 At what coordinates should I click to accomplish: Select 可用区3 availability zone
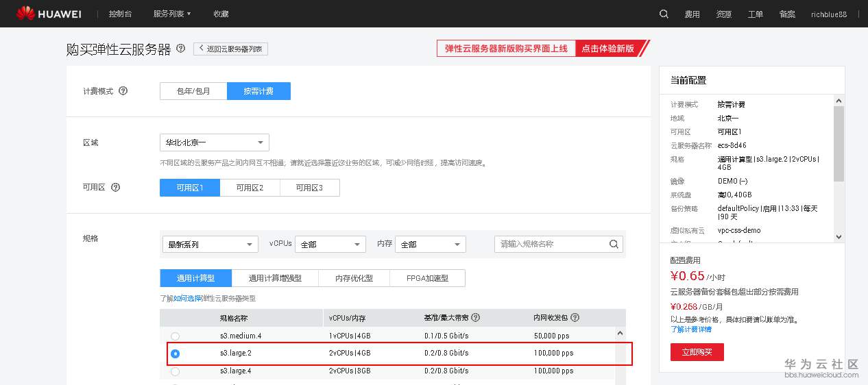pos(310,188)
